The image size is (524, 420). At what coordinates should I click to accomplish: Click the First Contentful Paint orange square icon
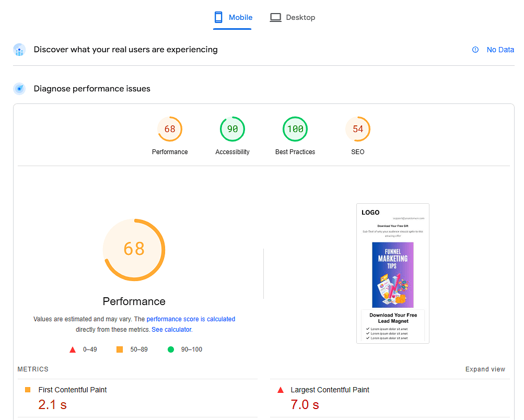(28, 390)
